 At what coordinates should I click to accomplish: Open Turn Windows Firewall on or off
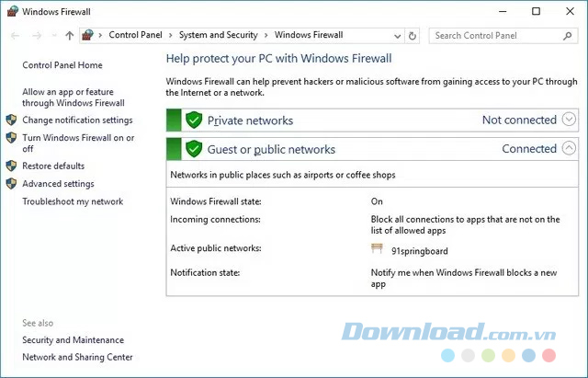point(78,143)
